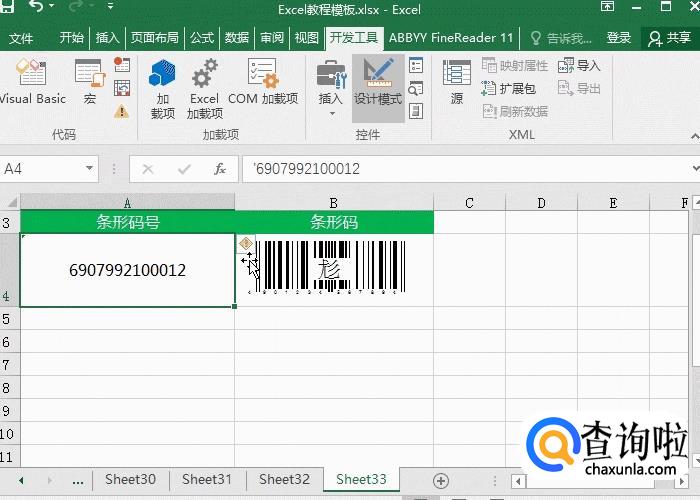Select column A header
The image size is (700, 500).
click(127, 202)
